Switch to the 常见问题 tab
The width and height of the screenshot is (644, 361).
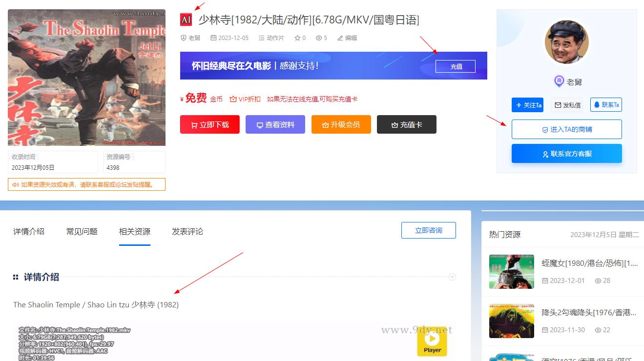[82, 231]
